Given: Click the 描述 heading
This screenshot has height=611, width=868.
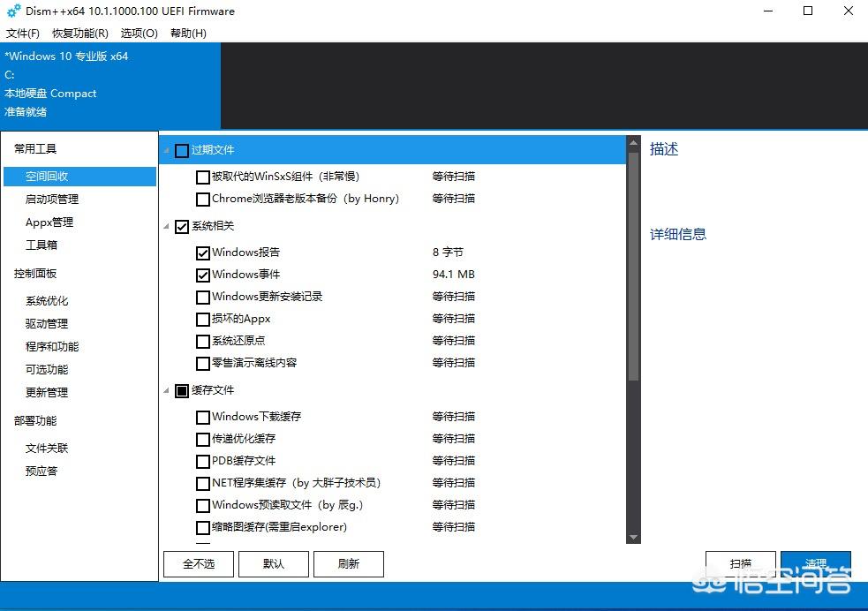Looking at the screenshot, I should tap(664, 149).
